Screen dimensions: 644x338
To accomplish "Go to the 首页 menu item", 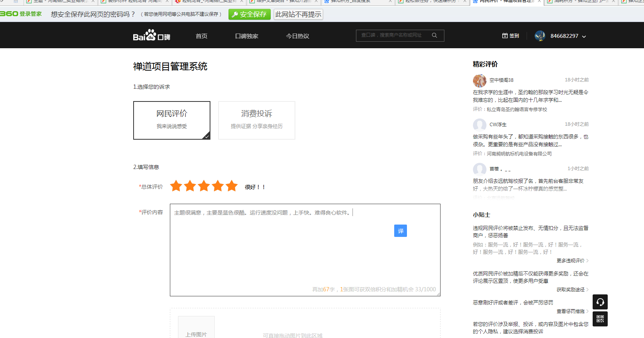I will (x=202, y=36).
